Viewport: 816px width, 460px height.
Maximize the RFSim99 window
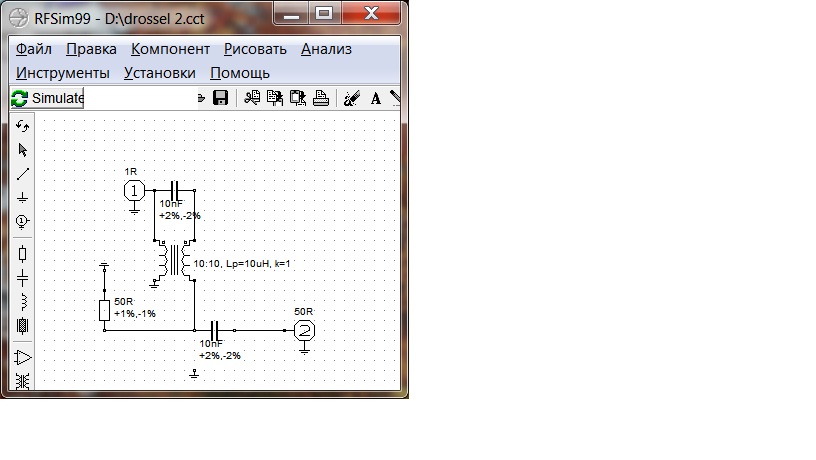point(324,14)
